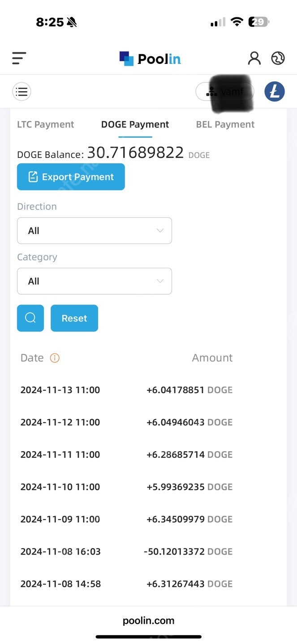Tap the Litecoin coin selector icon

[x=274, y=92]
